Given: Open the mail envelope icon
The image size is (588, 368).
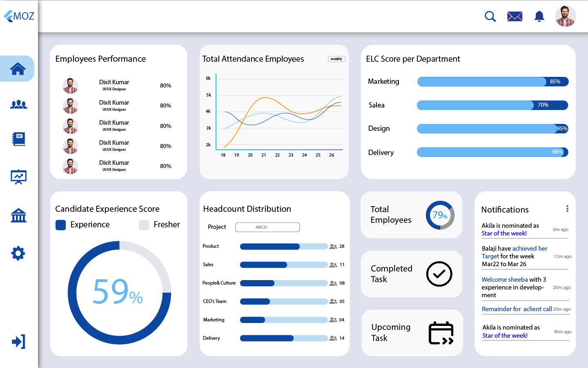Looking at the screenshot, I should tap(514, 16).
